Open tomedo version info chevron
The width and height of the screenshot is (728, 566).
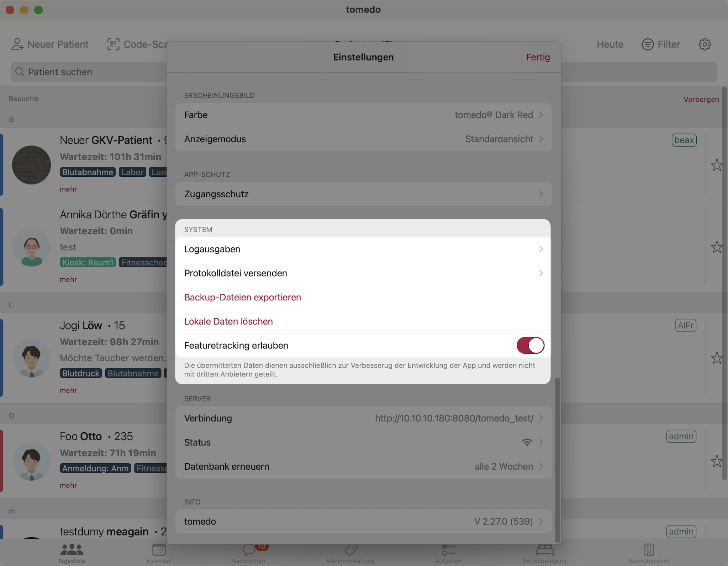[x=541, y=522]
